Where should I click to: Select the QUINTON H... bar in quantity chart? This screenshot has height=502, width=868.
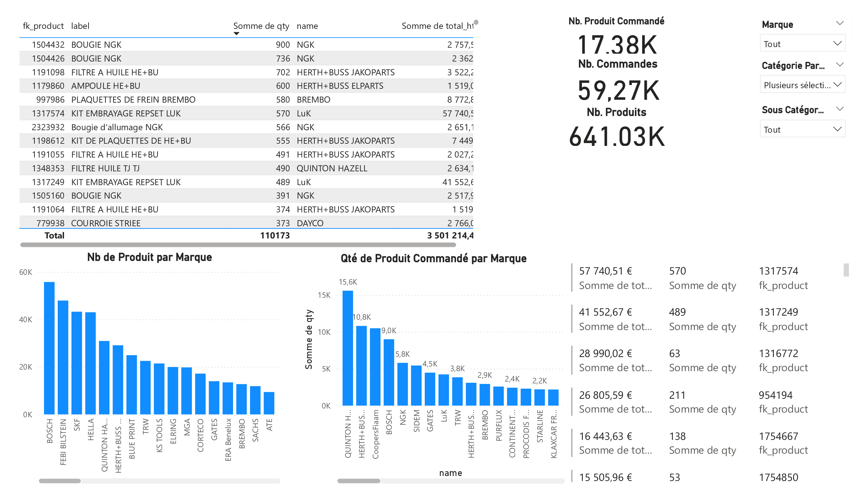[x=348, y=348]
